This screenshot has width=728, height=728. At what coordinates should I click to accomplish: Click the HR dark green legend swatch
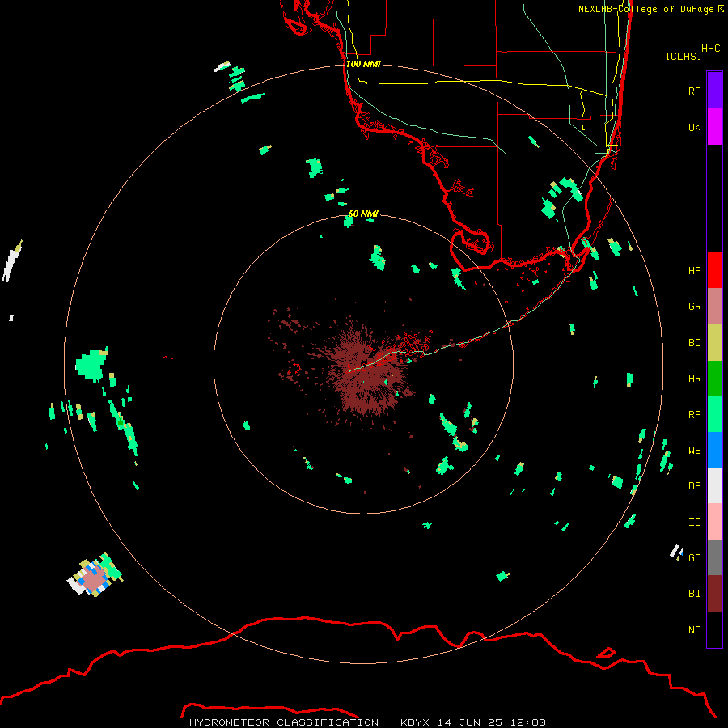[x=714, y=379]
